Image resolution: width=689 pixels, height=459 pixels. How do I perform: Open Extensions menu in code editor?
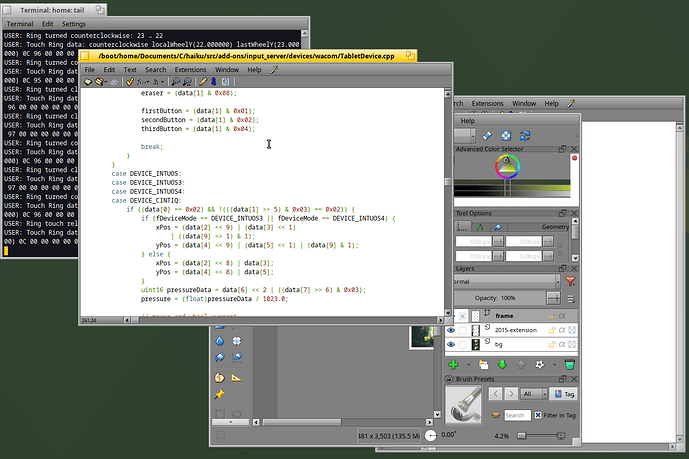pyautogui.click(x=190, y=69)
